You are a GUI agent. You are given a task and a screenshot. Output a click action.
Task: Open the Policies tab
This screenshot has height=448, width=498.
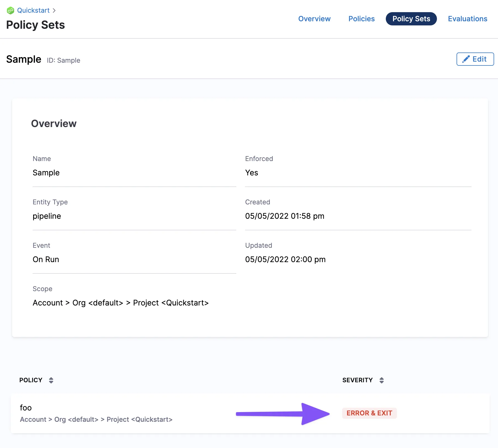pyautogui.click(x=361, y=19)
